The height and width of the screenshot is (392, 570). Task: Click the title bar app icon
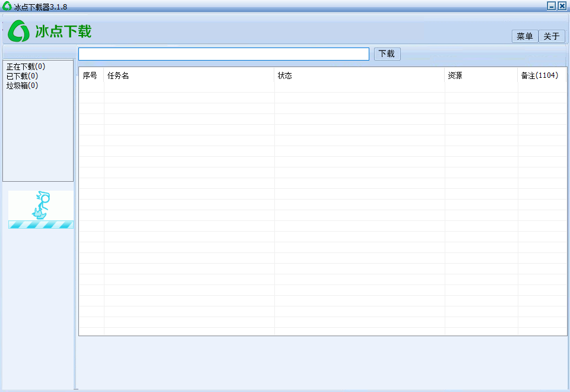tap(7, 6)
